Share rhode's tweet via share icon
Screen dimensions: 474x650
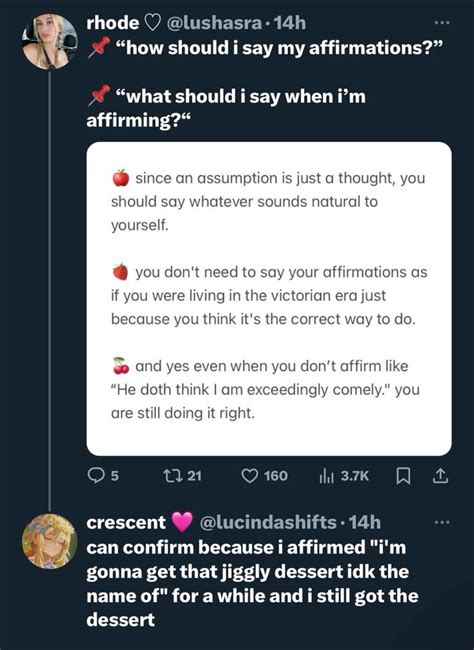pyautogui.click(x=440, y=476)
